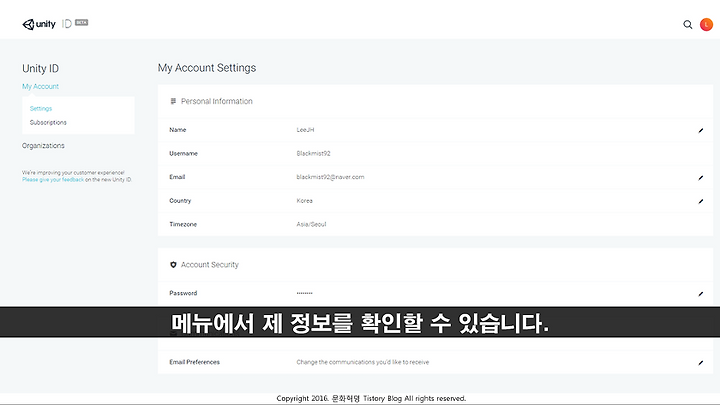This screenshot has height=405, width=720.
Task: Click the masked password value
Action: 304,293
